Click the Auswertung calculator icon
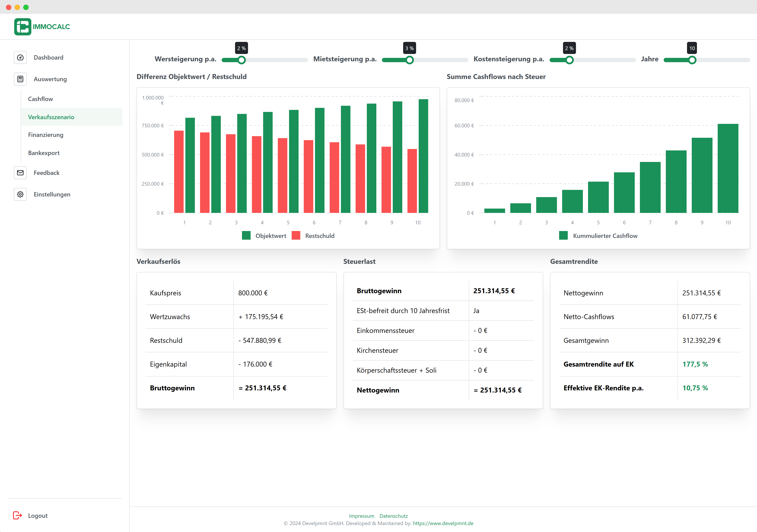The width and height of the screenshot is (757, 532). [20, 79]
